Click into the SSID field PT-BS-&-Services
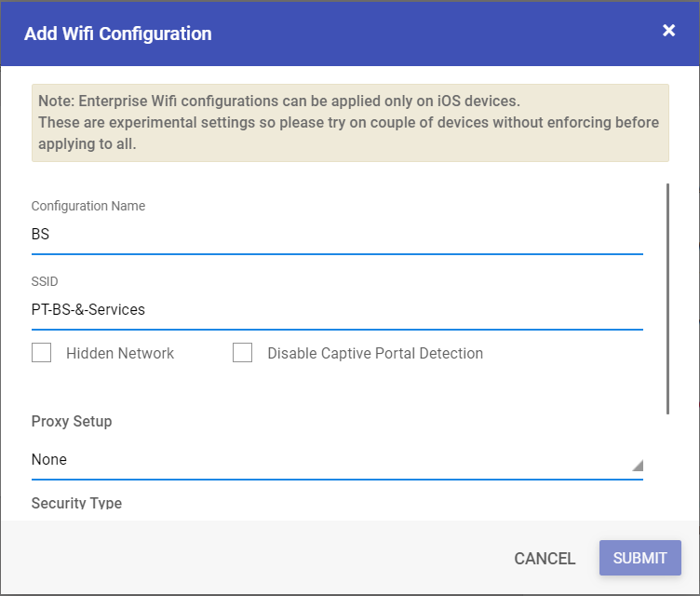 pyautogui.click(x=337, y=310)
